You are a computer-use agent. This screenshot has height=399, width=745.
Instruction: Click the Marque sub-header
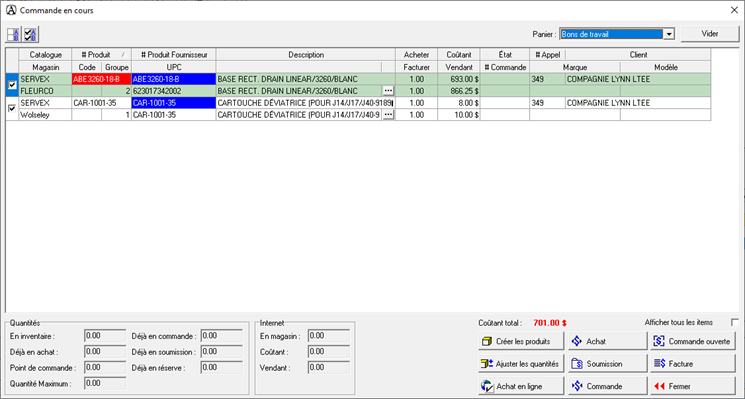(575, 67)
